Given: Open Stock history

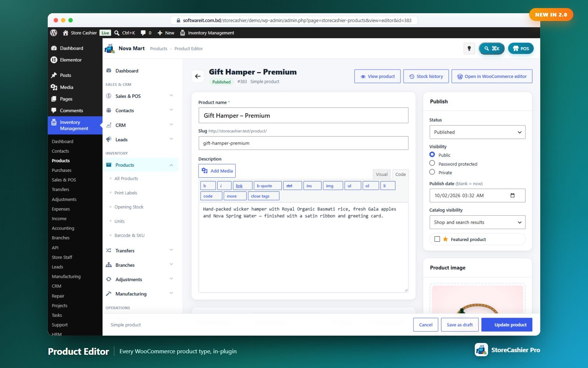Looking at the screenshot, I should pos(426,77).
